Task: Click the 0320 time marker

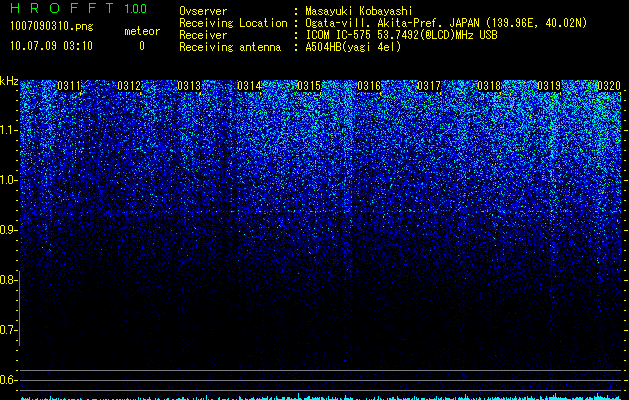Action: click(609, 86)
